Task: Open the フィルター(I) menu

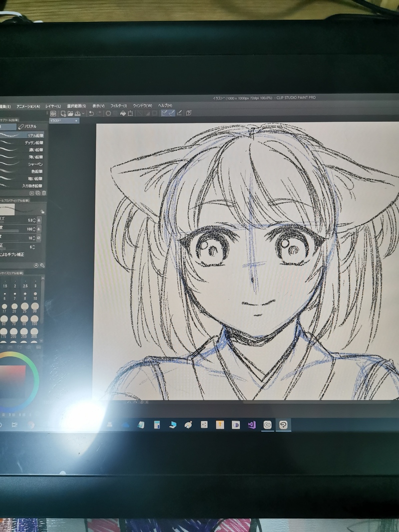Action: pyautogui.click(x=118, y=106)
